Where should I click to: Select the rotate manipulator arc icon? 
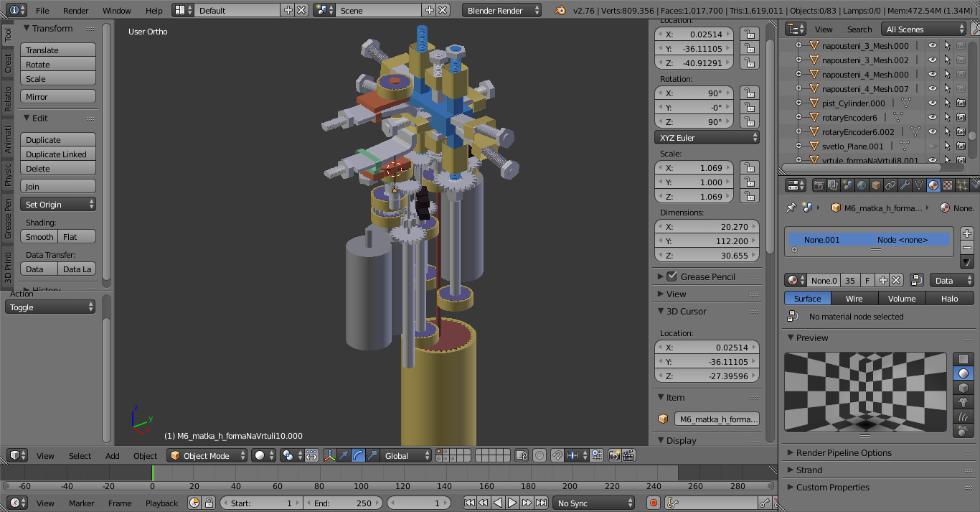358,455
